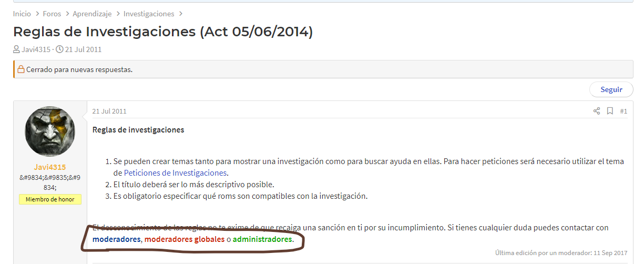Image resolution: width=644 pixels, height=264 pixels.
Task: Click the blue moderadores link
Action: [x=117, y=239]
